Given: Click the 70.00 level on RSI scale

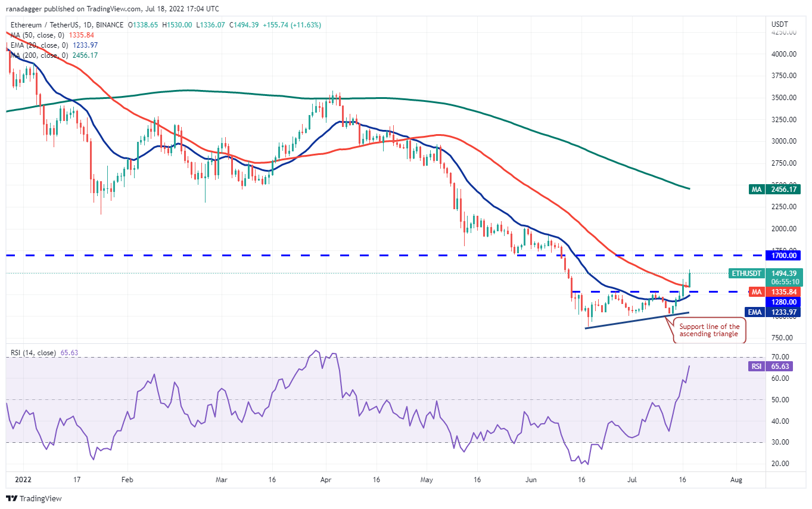Looking at the screenshot, I should tap(782, 357).
